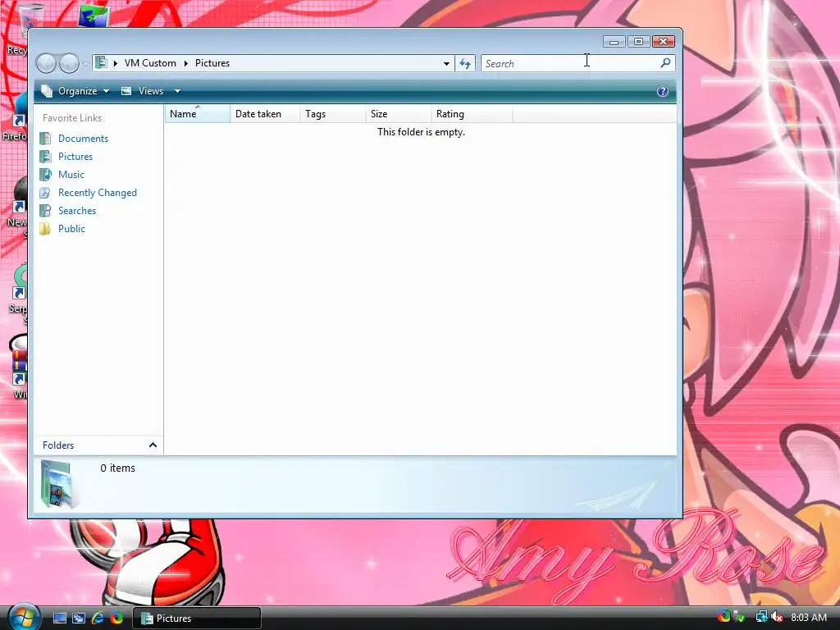This screenshot has height=630, width=840.
Task: Click the Pictures folder icon in sidebar
Action: pyautogui.click(x=46, y=157)
